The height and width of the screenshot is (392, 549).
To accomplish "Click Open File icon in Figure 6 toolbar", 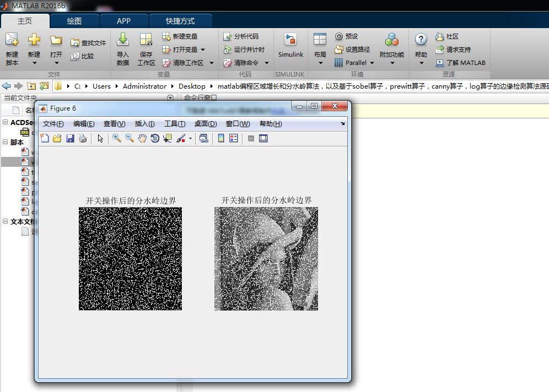I will tap(57, 139).
